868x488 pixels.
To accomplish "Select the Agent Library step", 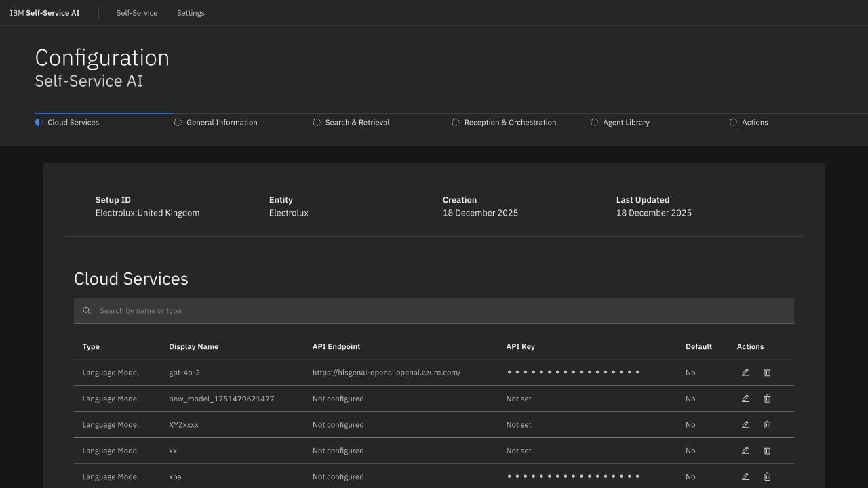I will coord(625,123).
